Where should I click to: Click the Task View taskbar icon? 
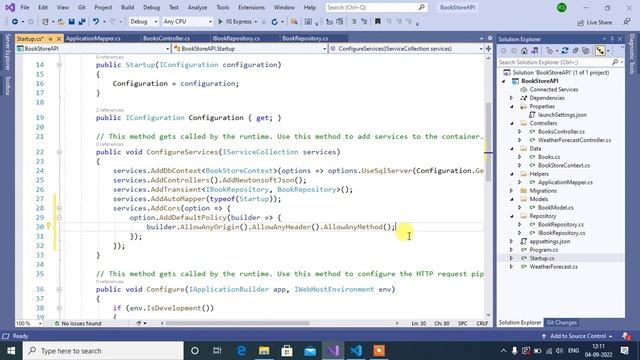(217, 351)
